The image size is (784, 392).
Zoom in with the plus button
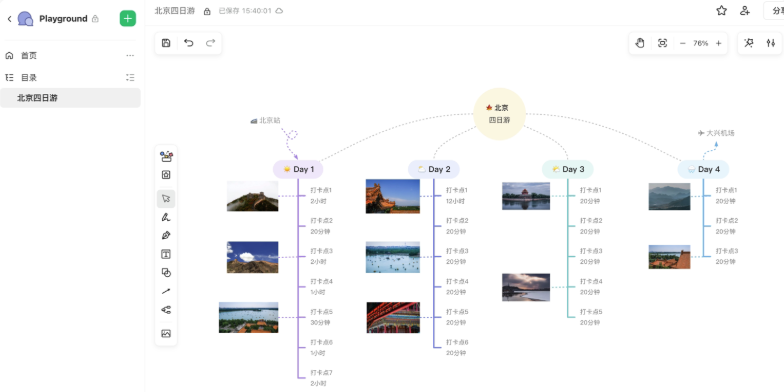click(718, 44)
